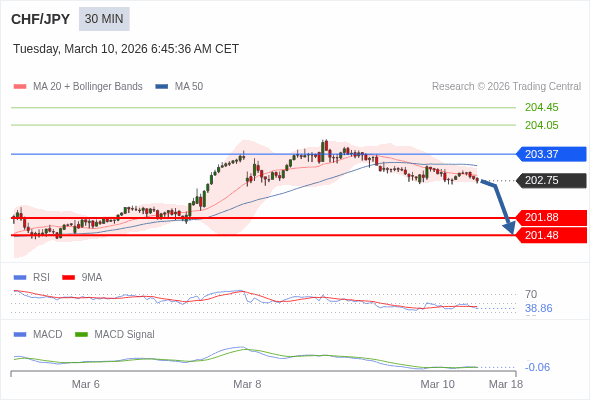
Task: Click the red 201.88 support price tag
Action: (551, 217)
